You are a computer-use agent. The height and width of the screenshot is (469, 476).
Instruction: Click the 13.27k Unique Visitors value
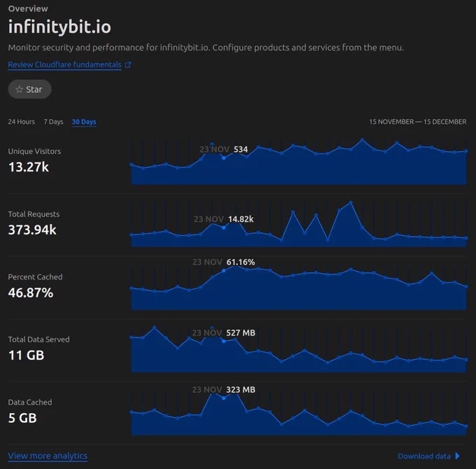pos(29,167)
